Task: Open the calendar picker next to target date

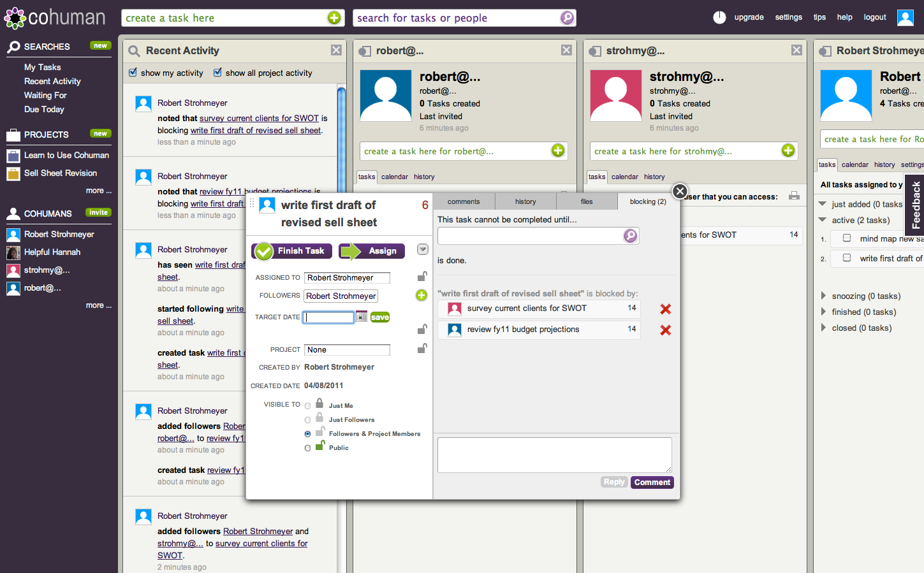Action: (x=362, y=316)
